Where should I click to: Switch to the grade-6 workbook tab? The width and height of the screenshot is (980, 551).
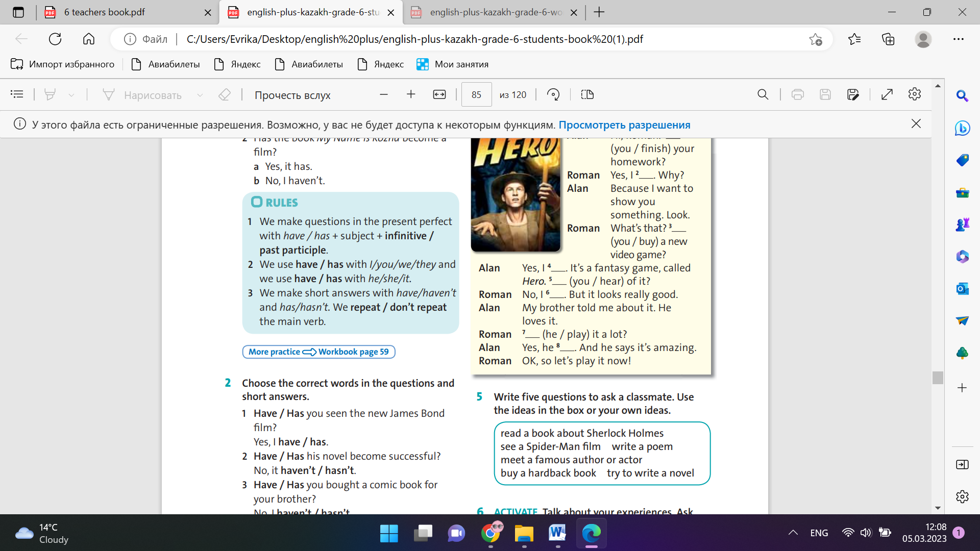click(495, 12)
